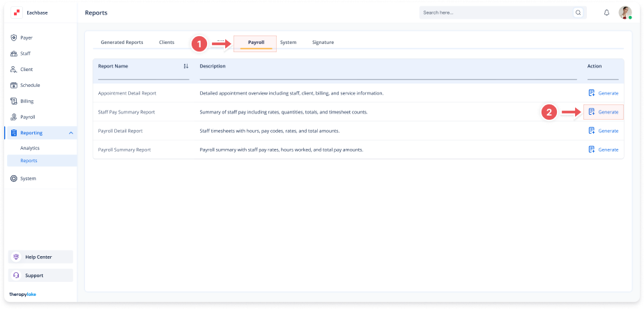
Task: Click the 'Action' column header
Action: (595, 66)
